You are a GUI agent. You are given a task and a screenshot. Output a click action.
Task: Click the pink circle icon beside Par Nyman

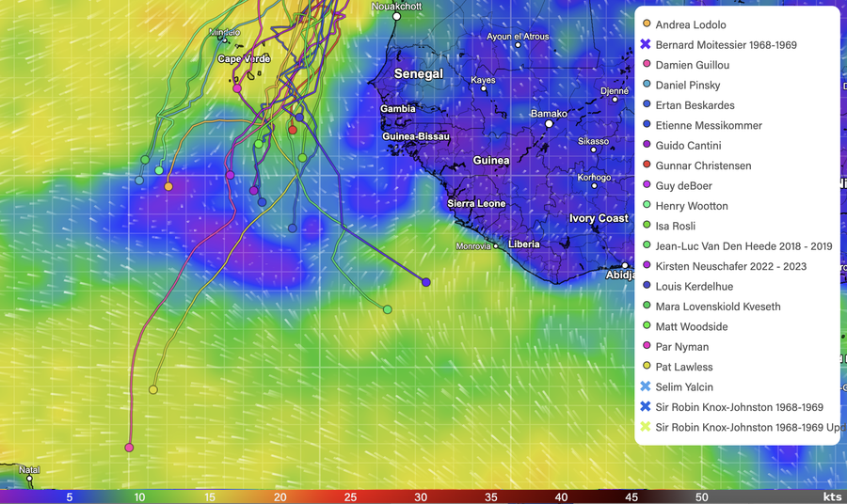tap(647, 346)
